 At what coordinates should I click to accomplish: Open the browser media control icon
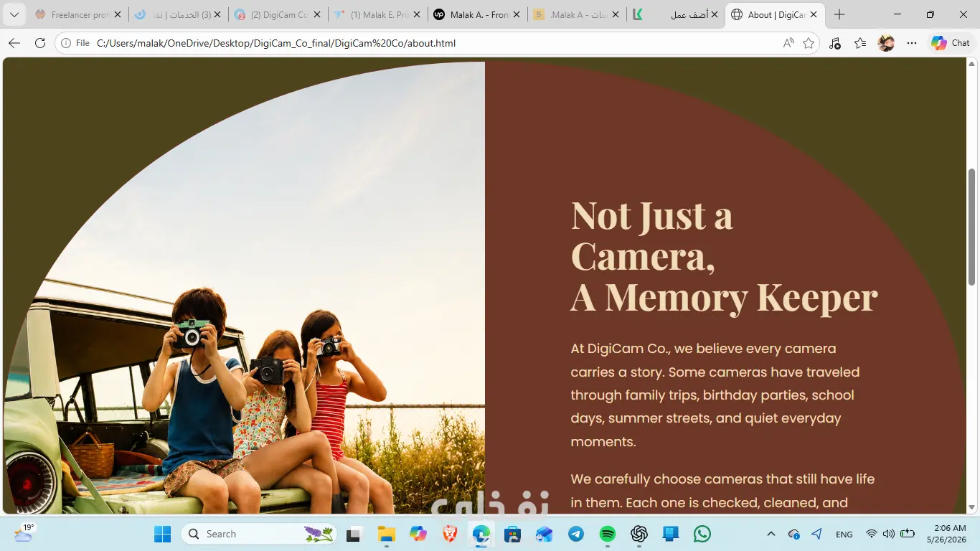coord(834,43)
